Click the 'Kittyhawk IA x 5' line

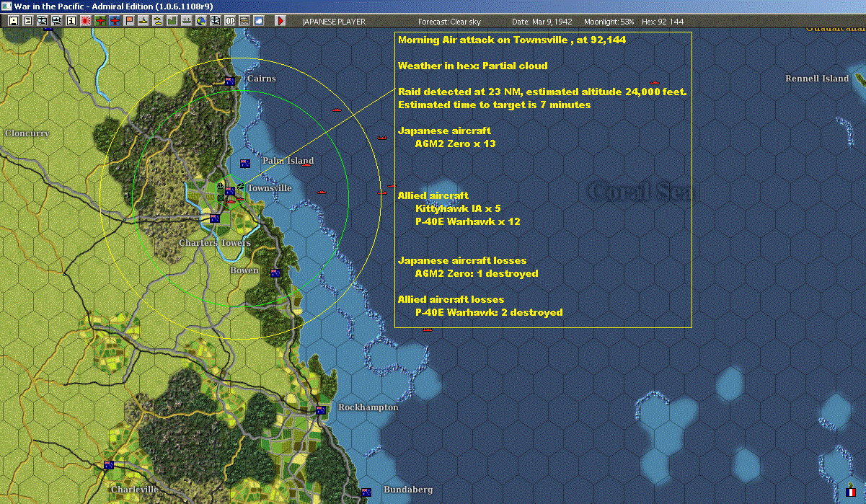(x=458, y=208)
